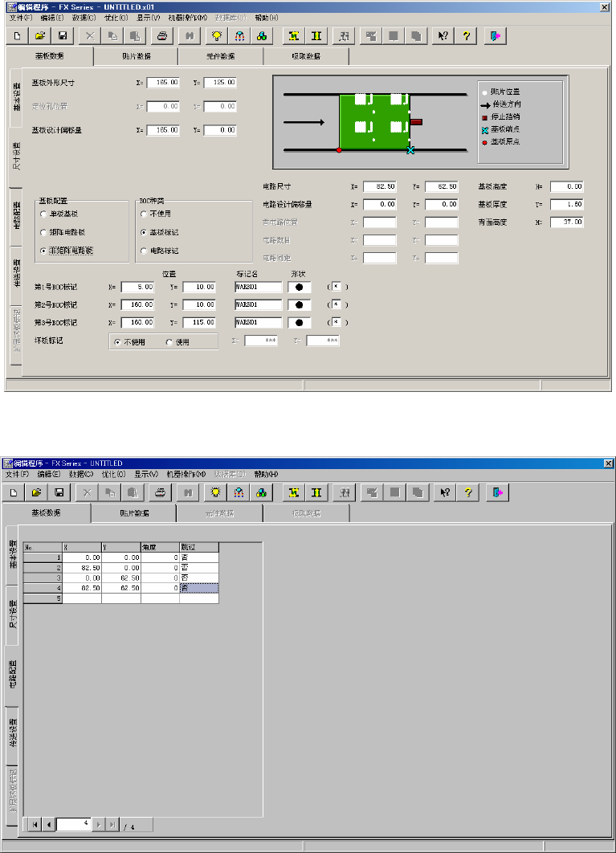Click binoculars find icon in bottom window
Image resolution: width=616 pixels, height=853 pixels.
pos(188,492)
